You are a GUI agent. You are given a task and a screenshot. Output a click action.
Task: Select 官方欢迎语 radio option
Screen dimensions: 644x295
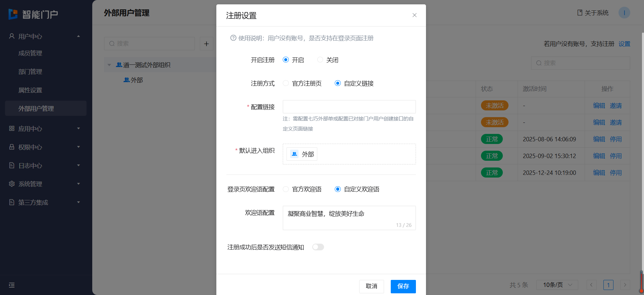click(x=286, y=189)
